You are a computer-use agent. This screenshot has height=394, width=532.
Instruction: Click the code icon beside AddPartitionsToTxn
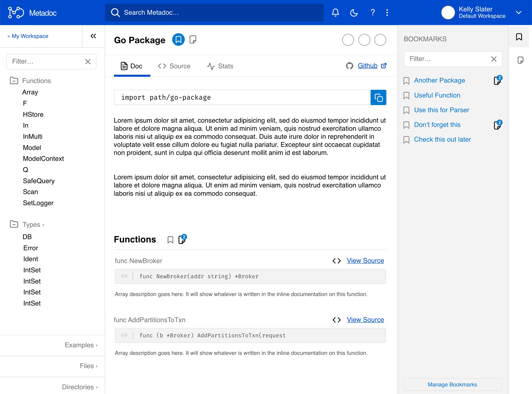[337, 320]
